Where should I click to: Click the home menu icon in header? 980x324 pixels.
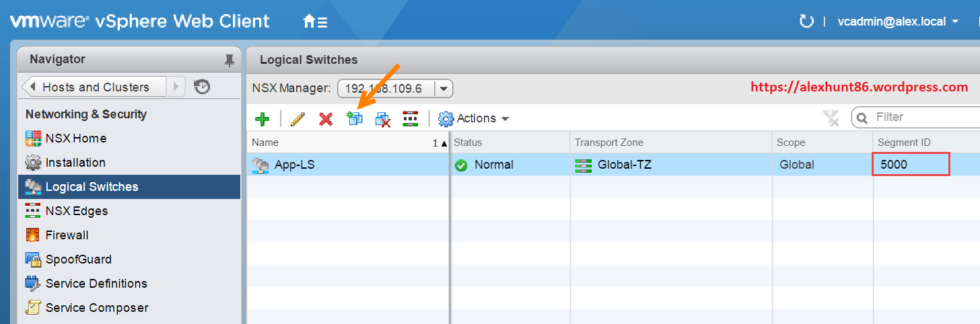[x=315, y=22]
